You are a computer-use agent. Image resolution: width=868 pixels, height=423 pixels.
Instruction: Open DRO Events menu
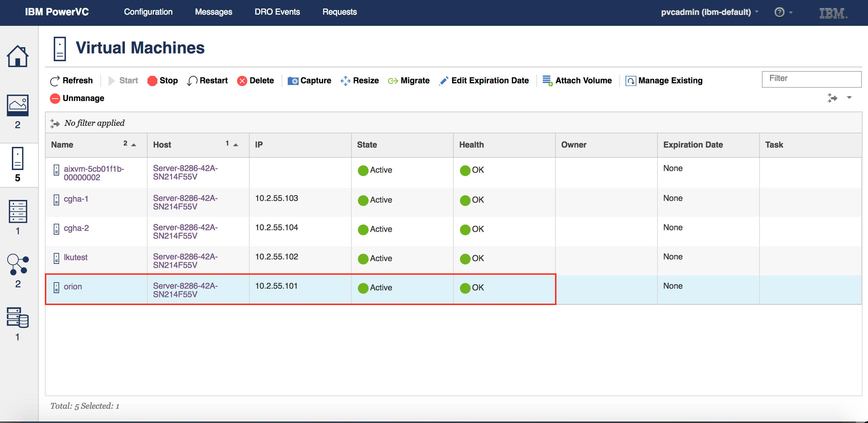[x=277, y=12]
